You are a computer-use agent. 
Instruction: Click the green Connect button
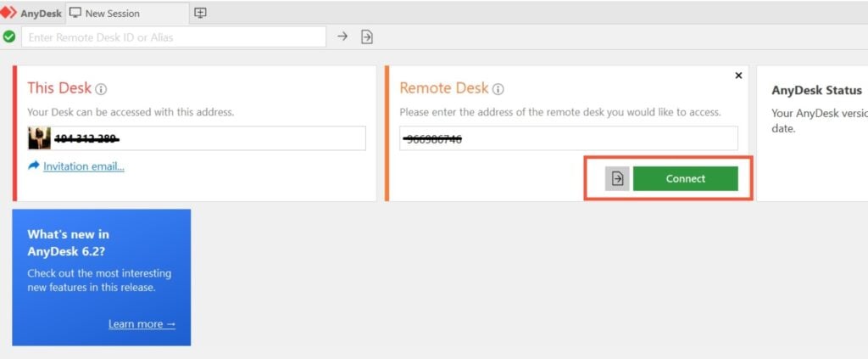(x=685, y=178)
